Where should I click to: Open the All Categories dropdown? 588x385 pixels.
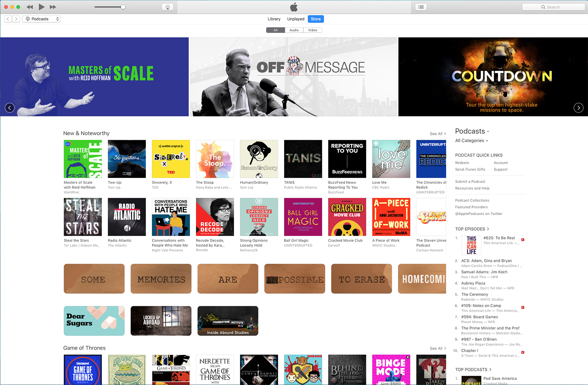pyautogui.click(x=472, y=141)
